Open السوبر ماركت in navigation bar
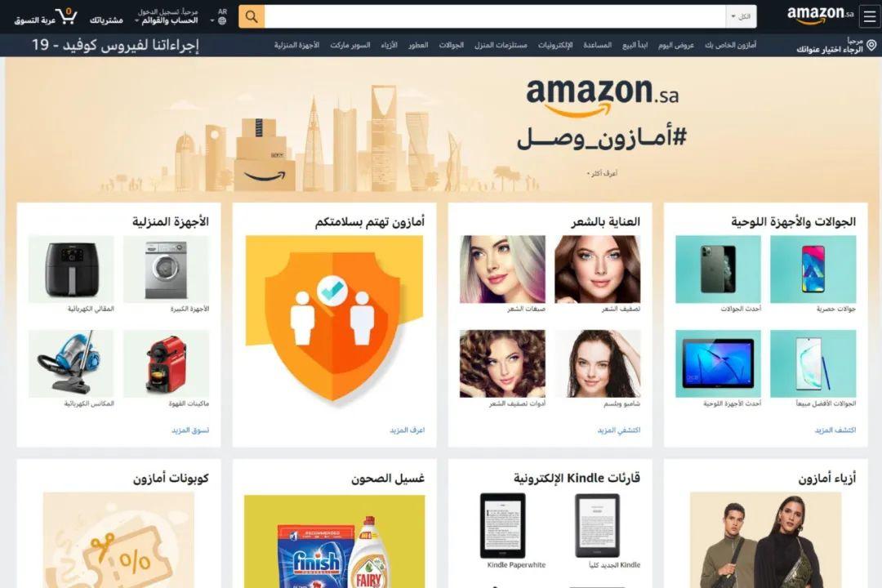The height and width of the screenshot is (588, 882). pos(350,45)
